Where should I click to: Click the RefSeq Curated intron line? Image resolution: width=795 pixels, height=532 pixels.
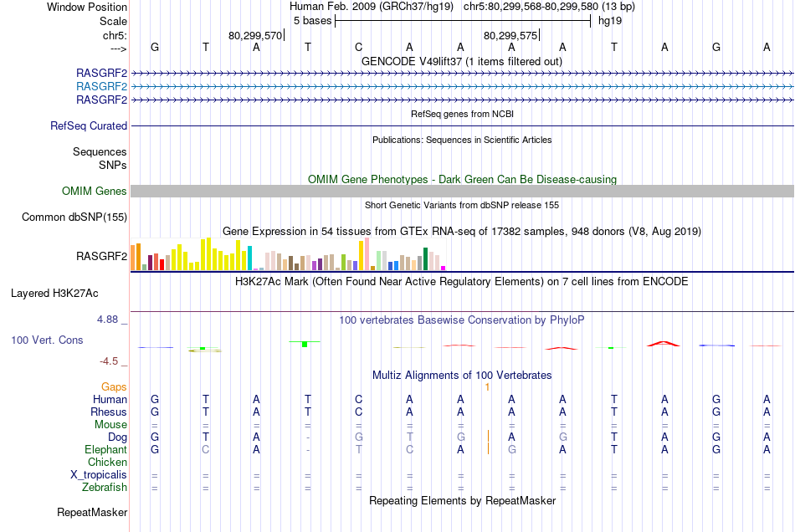(x=462, y=125)
